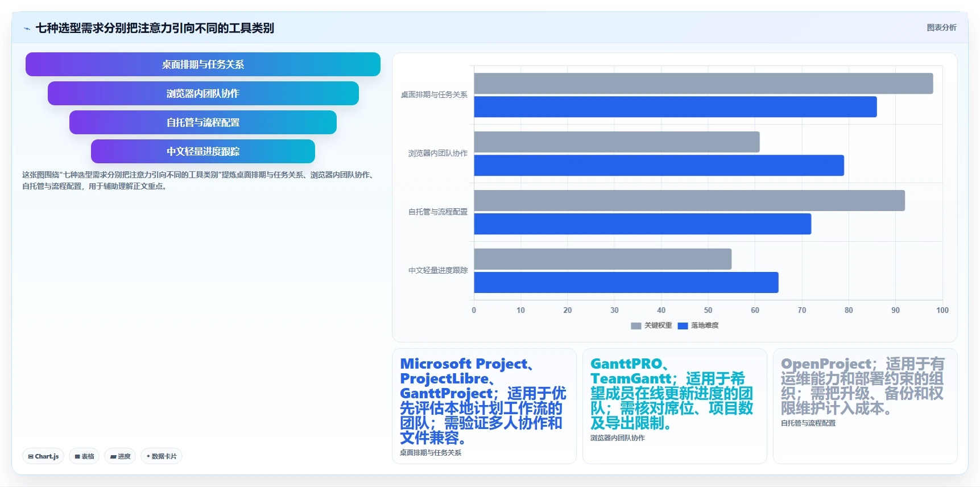
Task: Click the gray bar for 中文轻量进度跟踪
Action: tap(603, 259)
